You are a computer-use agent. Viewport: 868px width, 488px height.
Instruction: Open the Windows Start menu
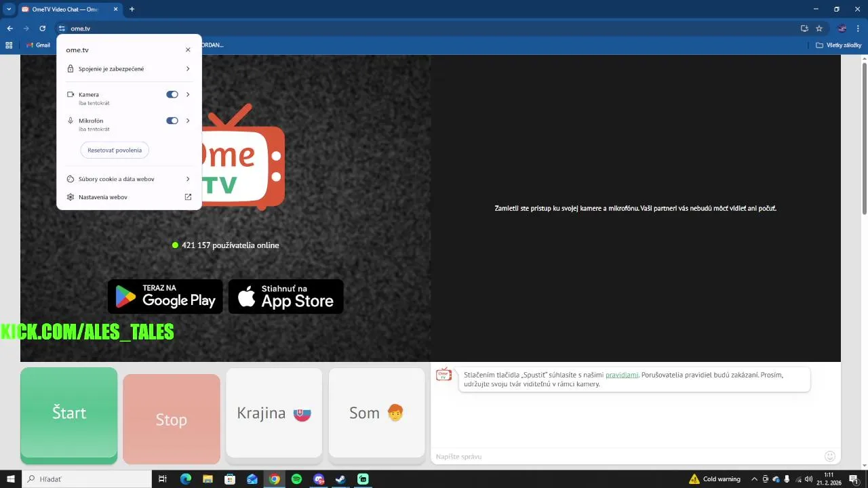point(10,479)
